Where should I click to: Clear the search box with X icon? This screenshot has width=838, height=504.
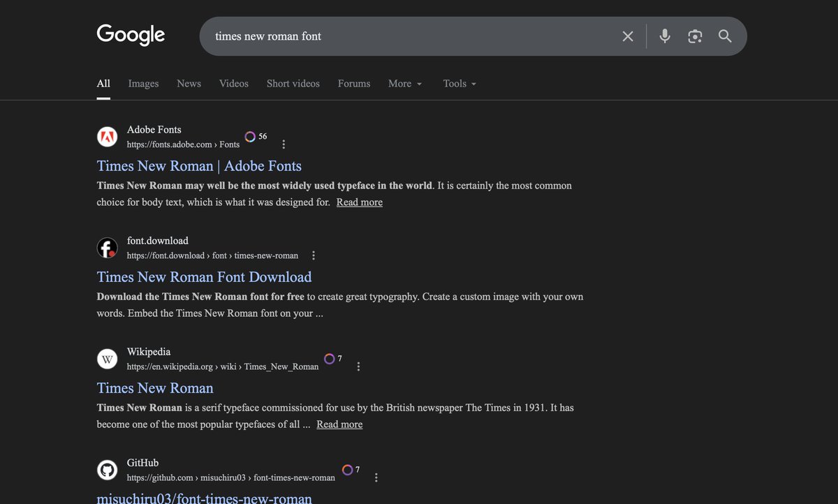pyautogui.click(x=628, y=36)
